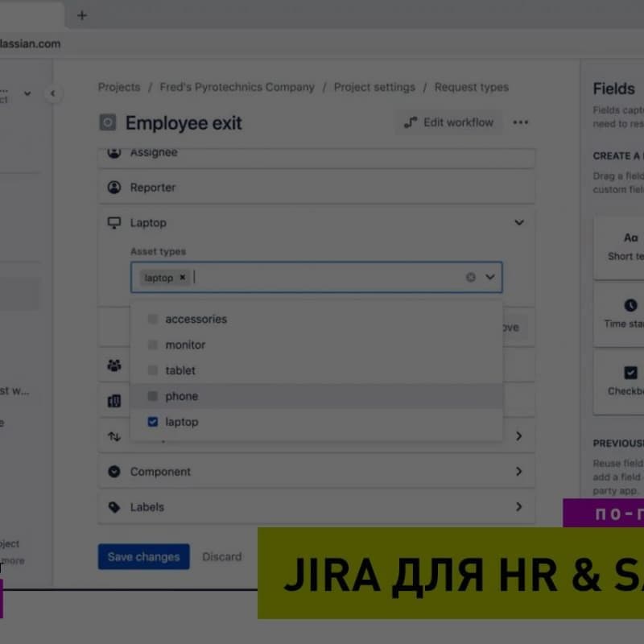
Task: Click the group people field icon
Action: click(114, 365)
